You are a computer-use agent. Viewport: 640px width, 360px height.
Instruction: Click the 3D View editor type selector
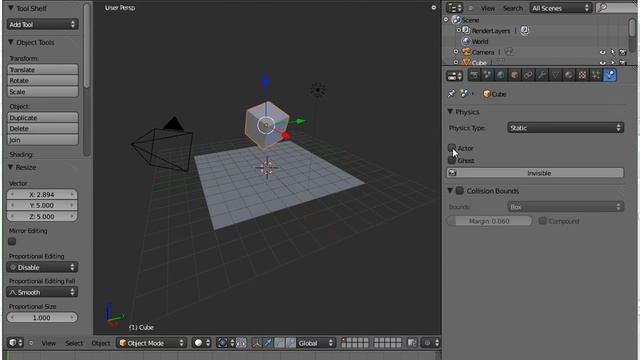16,343
